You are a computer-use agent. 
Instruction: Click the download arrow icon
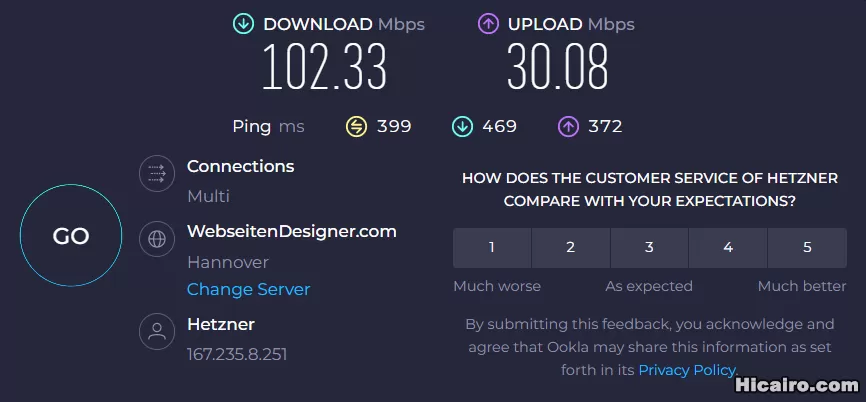pos(243,24)
